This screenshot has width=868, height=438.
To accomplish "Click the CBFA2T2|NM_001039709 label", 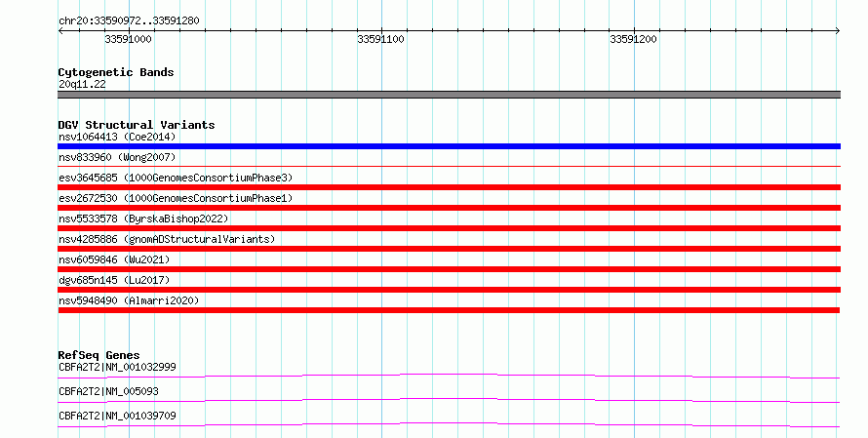I will click(117, 416).
